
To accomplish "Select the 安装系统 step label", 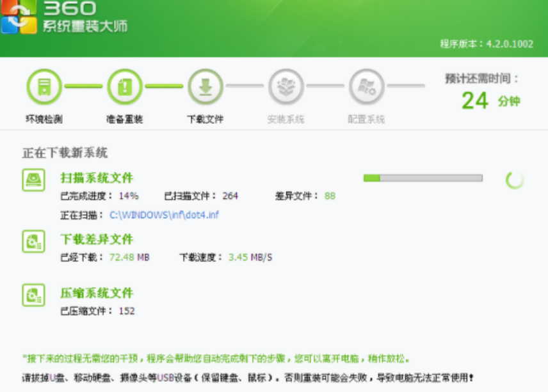I will pos(286,120).
